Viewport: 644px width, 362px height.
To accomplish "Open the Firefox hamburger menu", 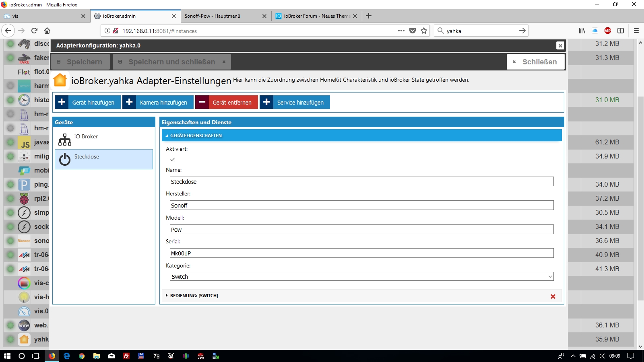I will [636, 31].
